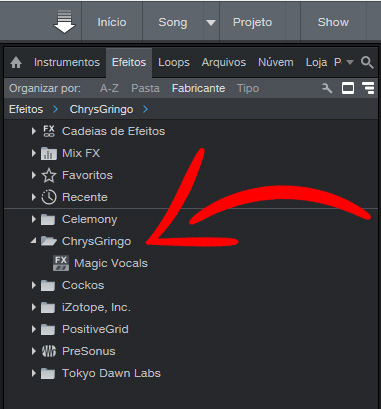Open the Song dropdown arrow
381x409 pixels.
(x=211, y=22)
